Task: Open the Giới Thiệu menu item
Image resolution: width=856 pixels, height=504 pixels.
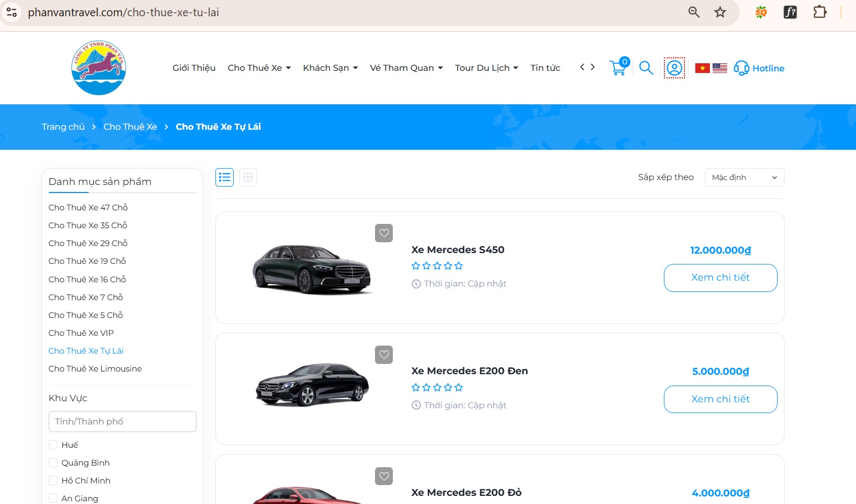Action: click(194, 68)
